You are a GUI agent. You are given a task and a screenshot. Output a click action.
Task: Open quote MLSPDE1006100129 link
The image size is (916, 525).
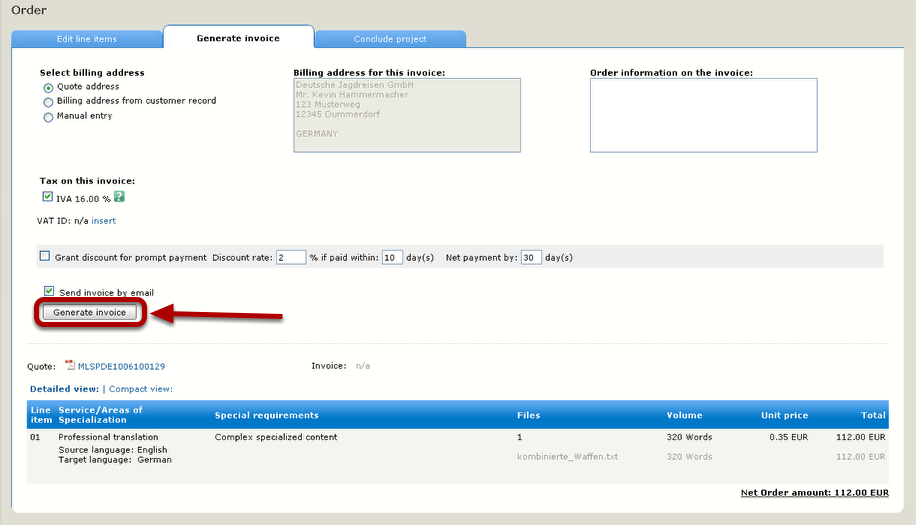tap(122, 367)
